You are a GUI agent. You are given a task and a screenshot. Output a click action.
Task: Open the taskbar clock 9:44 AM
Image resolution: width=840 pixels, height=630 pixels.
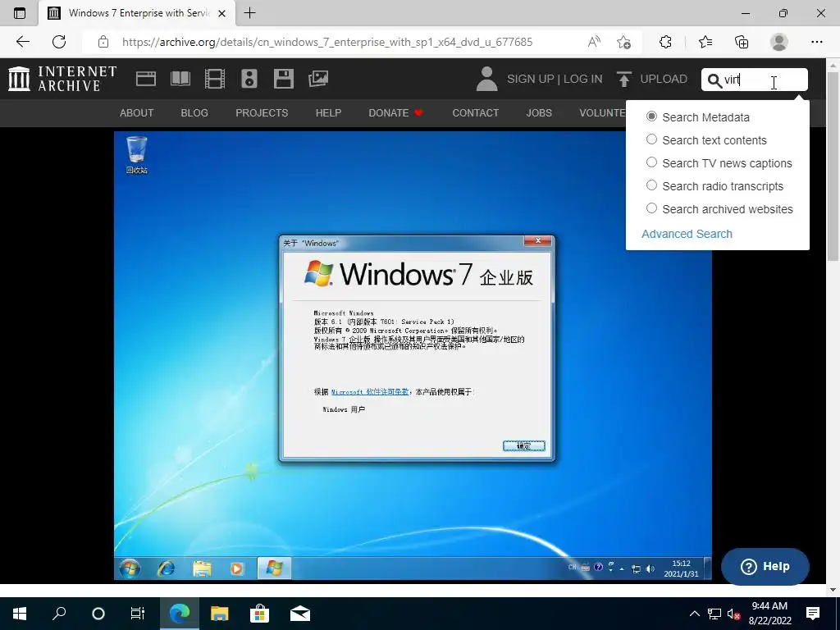click(x=769, y=614)
